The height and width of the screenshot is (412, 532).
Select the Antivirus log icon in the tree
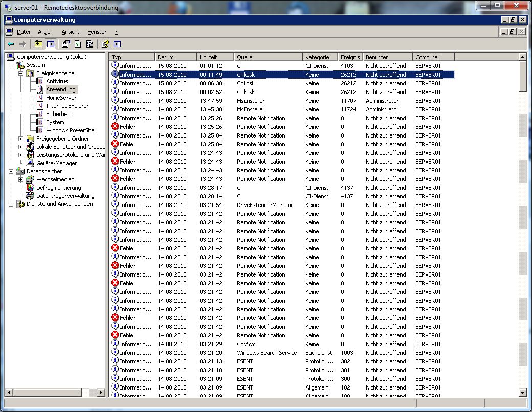pos(40,81)
